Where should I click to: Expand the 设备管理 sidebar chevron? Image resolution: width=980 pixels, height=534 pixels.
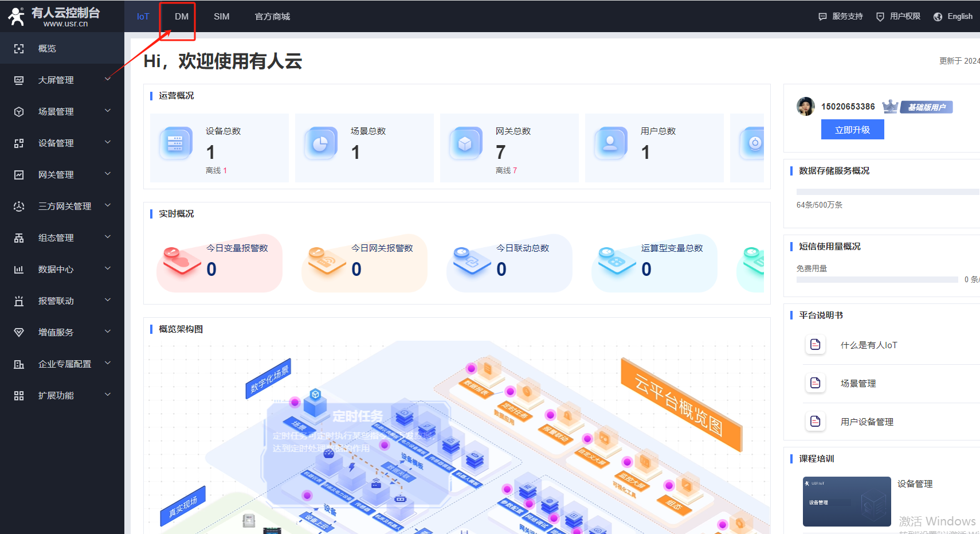[x=108, y=142]
